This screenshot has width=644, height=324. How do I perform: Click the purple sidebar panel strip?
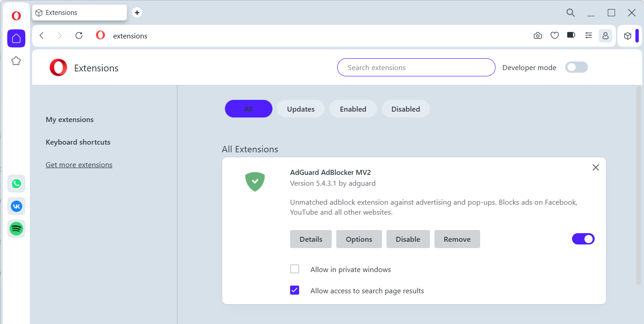pos(637,36)
